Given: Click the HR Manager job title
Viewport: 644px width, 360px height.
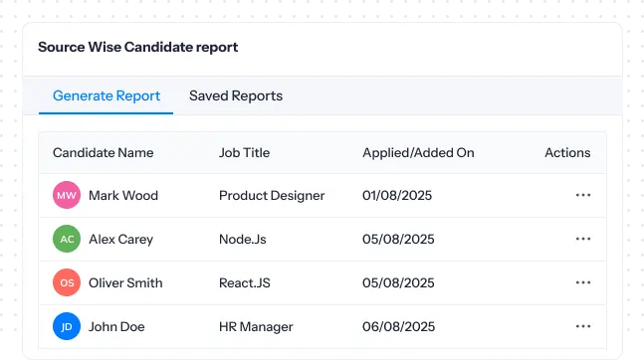Looking at the screenshot, I should [x=256, y=327].
